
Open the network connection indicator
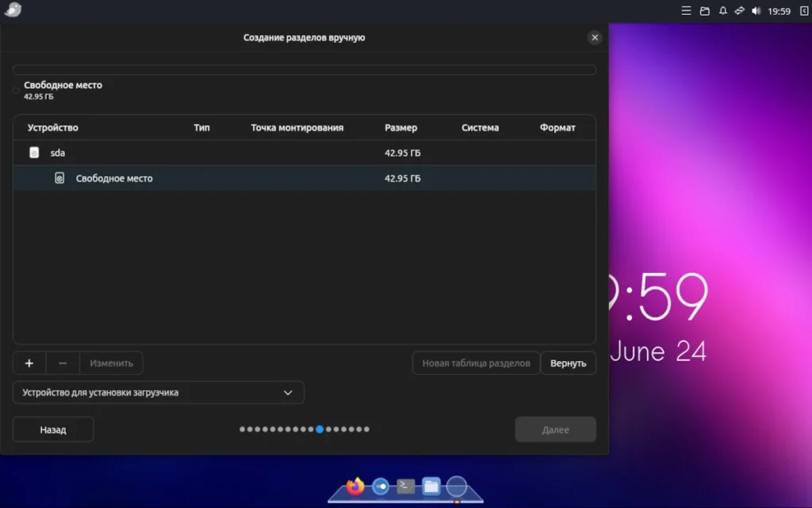click(740, 11)
